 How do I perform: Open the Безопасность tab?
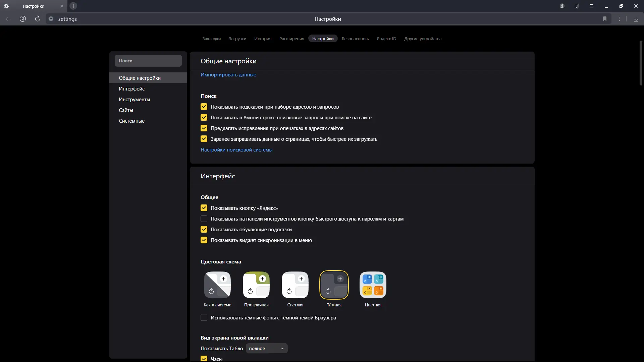pyautogui.click(x=355, y=39)
